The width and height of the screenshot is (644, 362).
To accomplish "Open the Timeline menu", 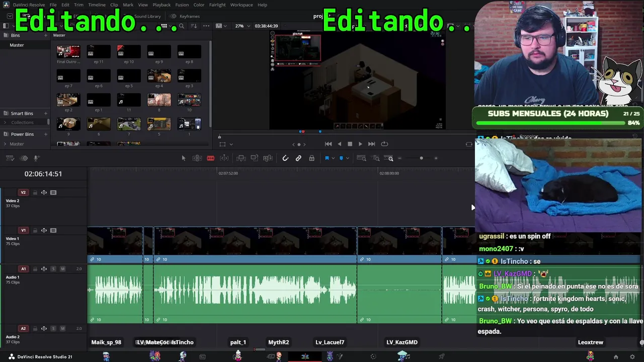I will tap(97, 5).
